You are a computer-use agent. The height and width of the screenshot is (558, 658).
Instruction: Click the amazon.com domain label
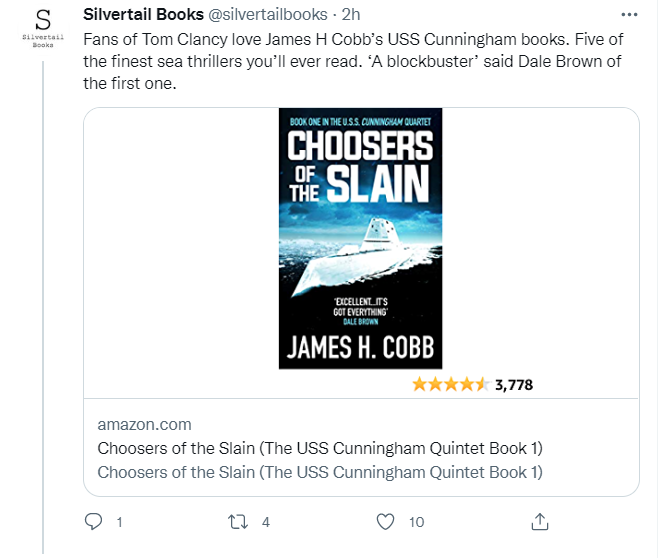(x=144, y=424)
